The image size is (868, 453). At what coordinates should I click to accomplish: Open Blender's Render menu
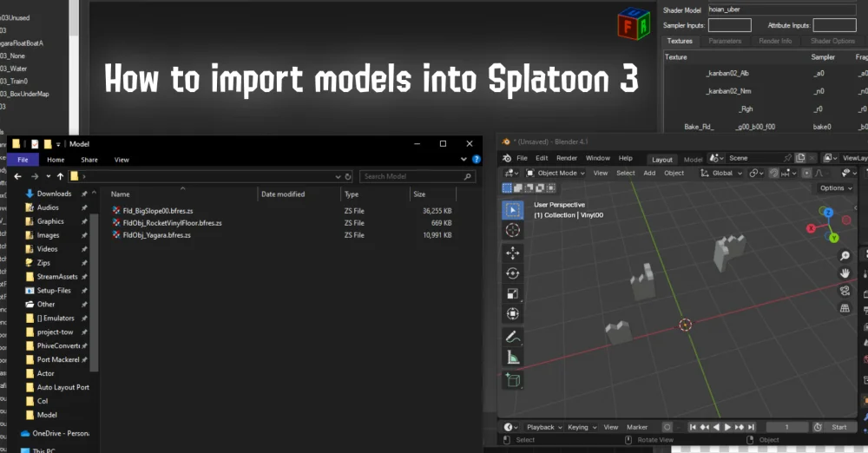(x=566, y=158)
